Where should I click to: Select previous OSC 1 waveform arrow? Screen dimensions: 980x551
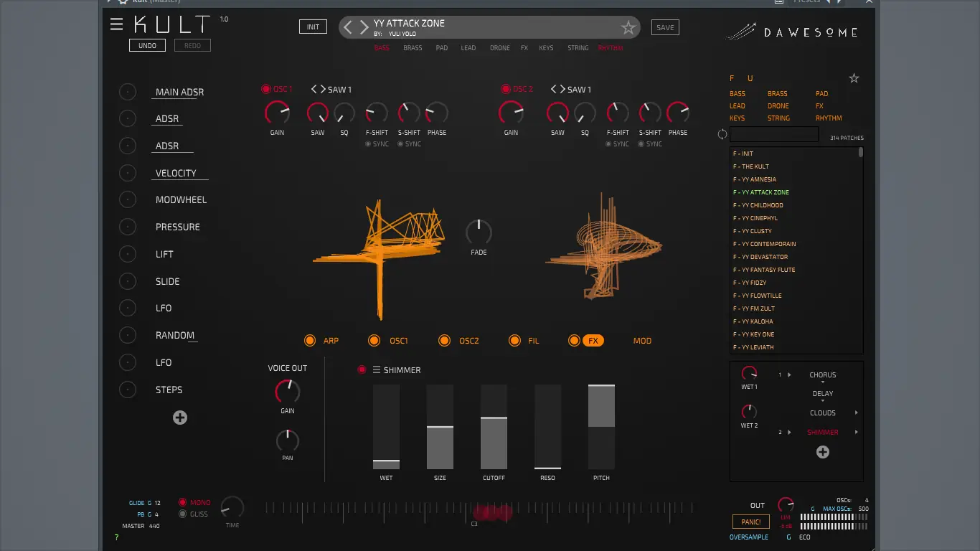[314, 90]
